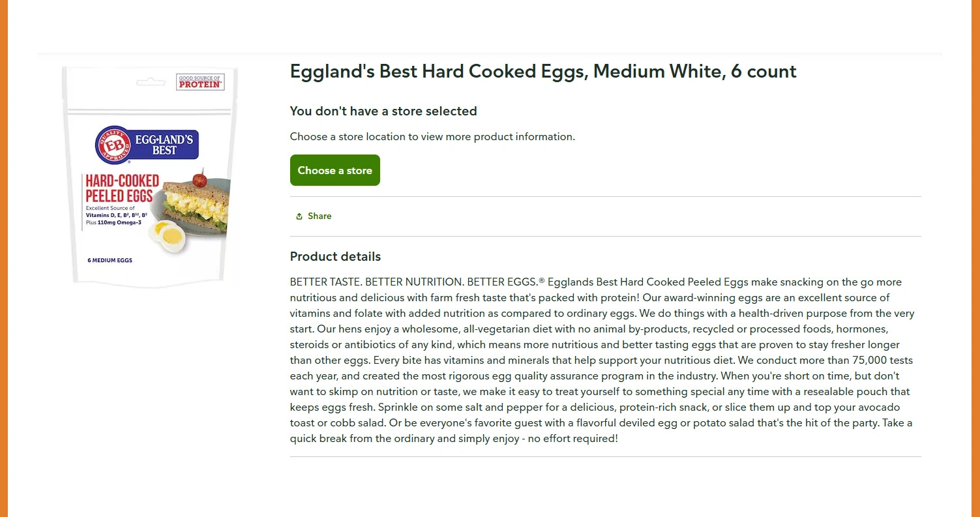Click the hang hole atop the pouch
This screenshot has height=517, width=980.
[x=150, y=82]
